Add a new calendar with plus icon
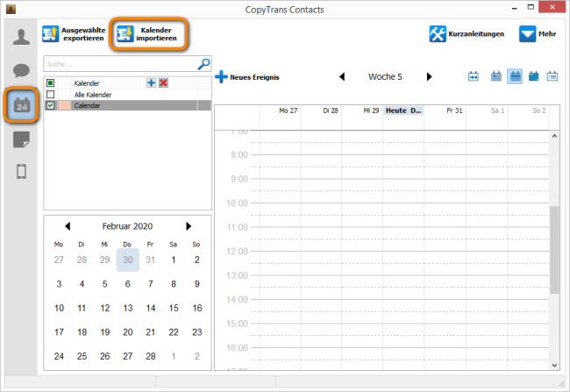570x392 pixels. [x=151, y=83]
